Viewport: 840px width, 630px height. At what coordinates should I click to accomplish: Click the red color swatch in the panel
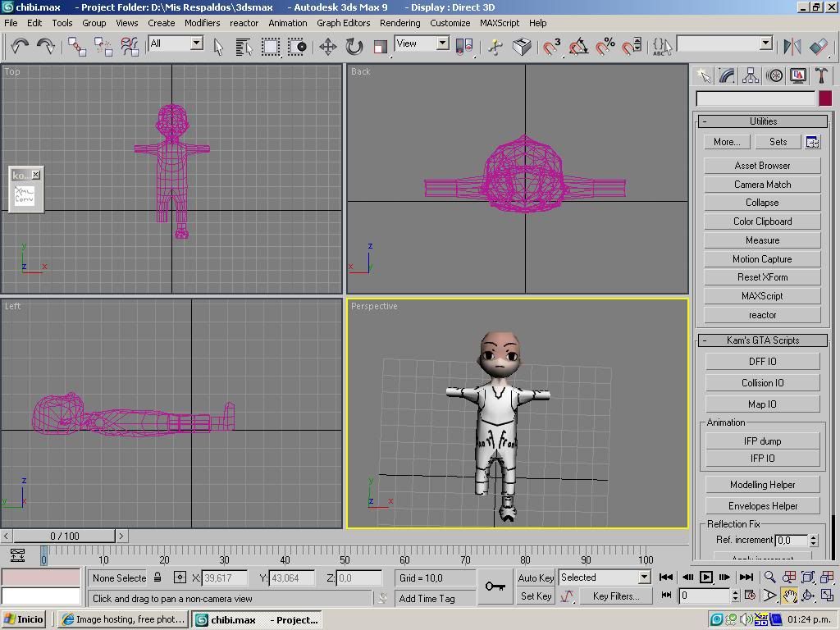pos(825,98)
